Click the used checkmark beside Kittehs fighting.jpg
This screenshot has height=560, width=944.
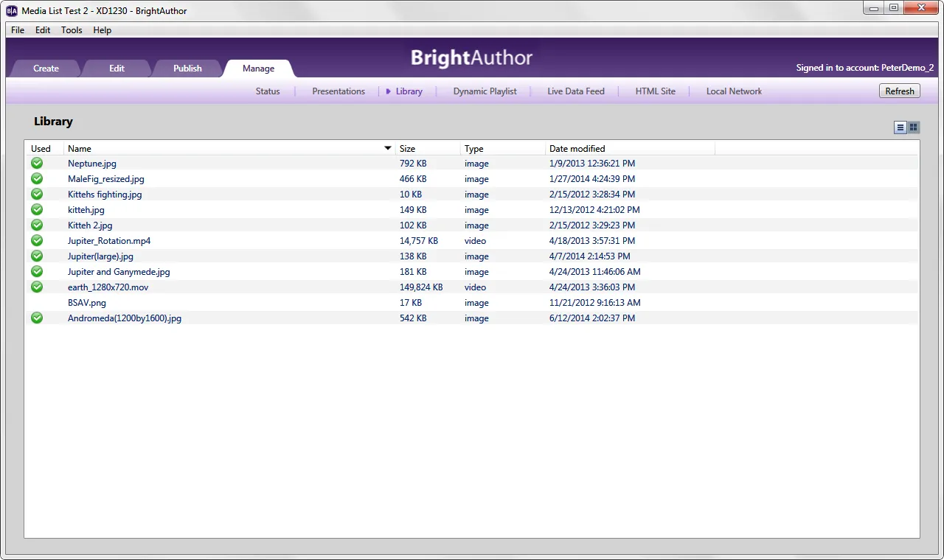[x=37, y=195]
